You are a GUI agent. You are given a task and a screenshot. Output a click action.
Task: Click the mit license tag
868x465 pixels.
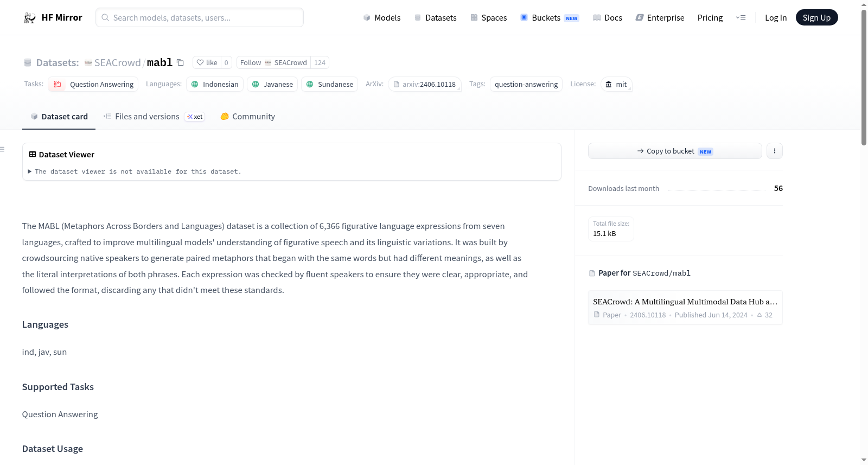click(x=616, y=84)
